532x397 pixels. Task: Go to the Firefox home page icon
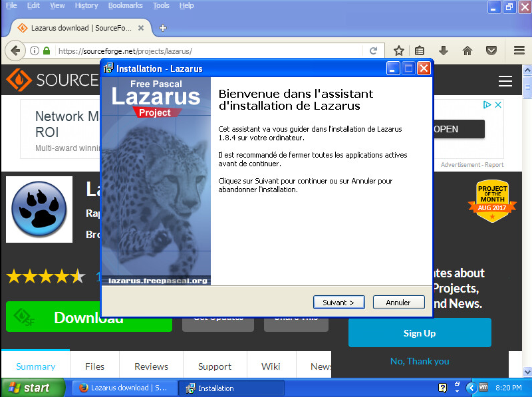467,51
